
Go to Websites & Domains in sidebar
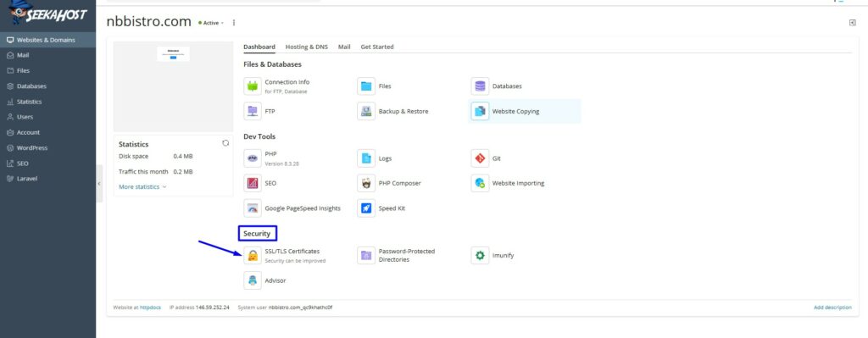point(47,40)
